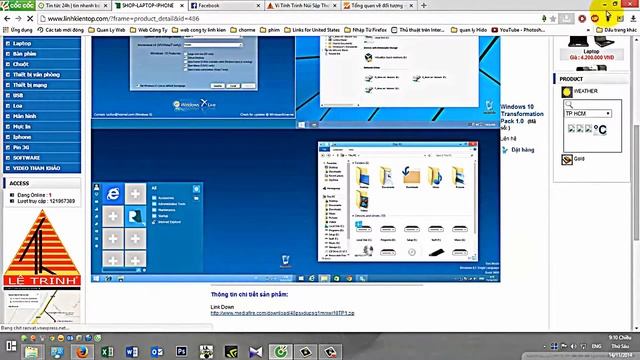
Task: Open the TP HCM city dropdown
Action: pyautogui.click(x=588, y=113)
